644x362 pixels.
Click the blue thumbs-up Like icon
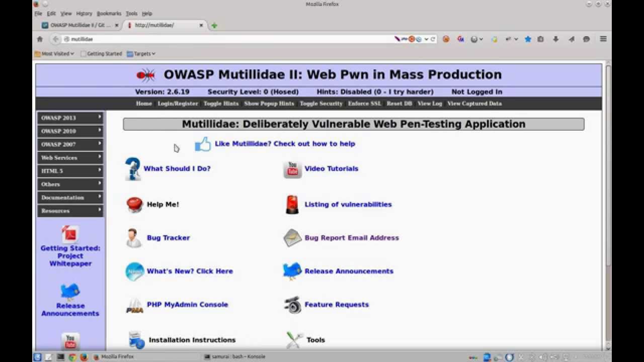pos(203,144)
